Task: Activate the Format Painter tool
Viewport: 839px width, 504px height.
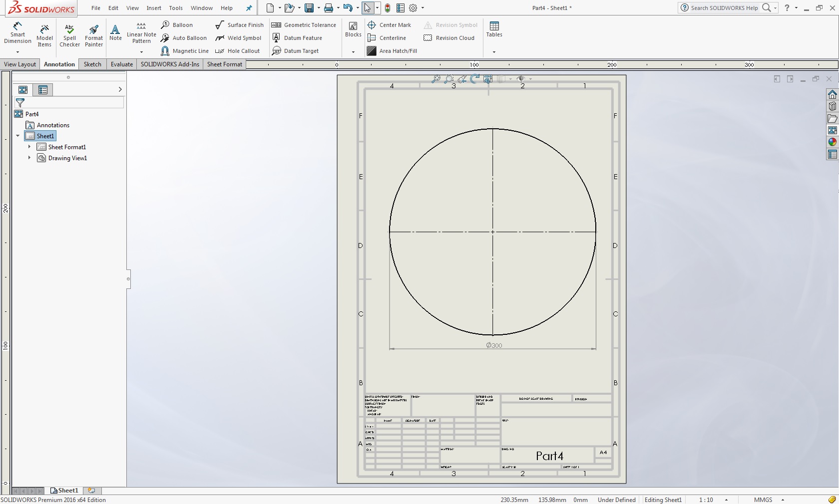Action: coord(94,35)
